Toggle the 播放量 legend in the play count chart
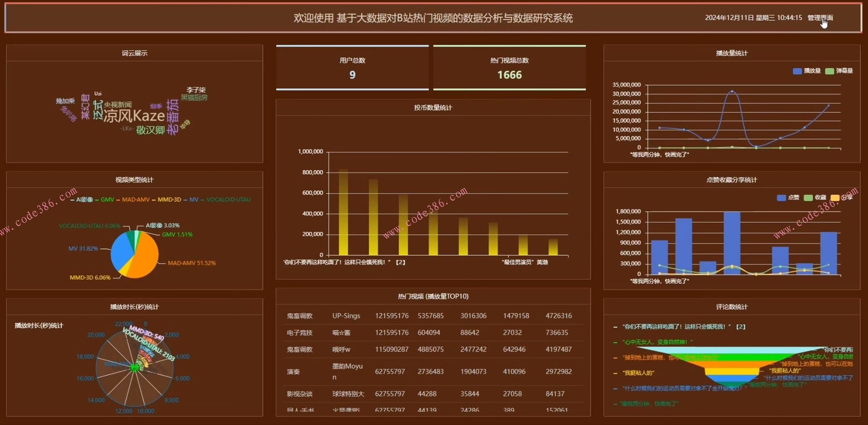The height and width of the screenshot is (425, 868). pos(807,71)
